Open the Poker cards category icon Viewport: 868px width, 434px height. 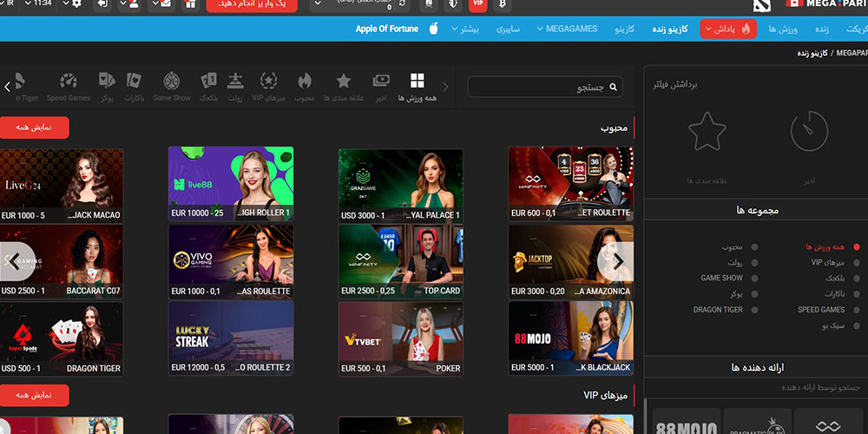tap(107, 81)
